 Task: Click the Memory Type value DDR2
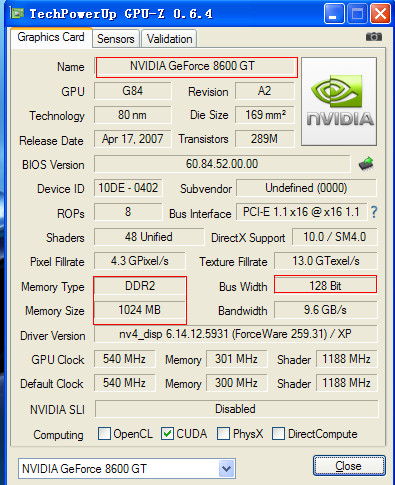(140, 286)
